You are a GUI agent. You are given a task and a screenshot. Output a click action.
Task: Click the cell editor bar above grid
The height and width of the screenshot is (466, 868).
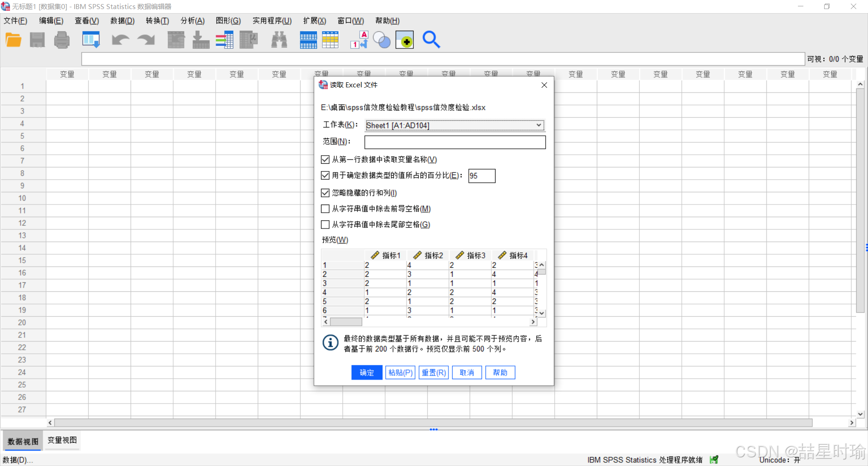point(443,59)
